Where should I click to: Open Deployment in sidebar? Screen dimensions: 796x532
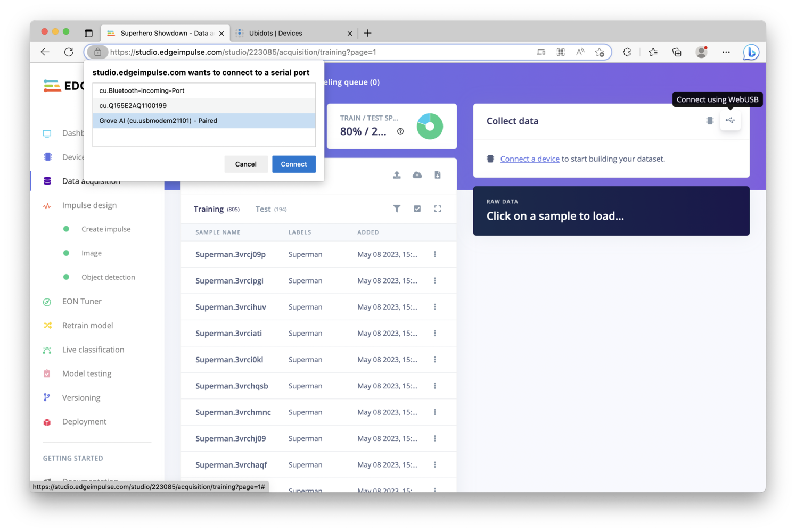tap(84, 422)
